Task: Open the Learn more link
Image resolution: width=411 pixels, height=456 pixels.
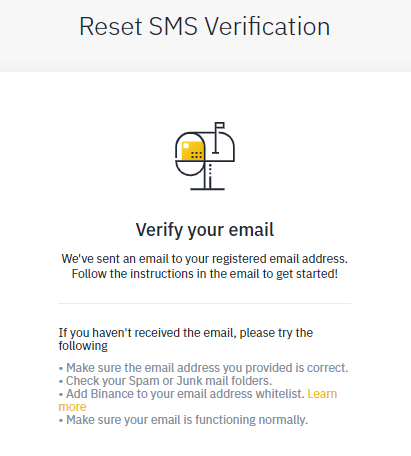Action: [198, 400]
